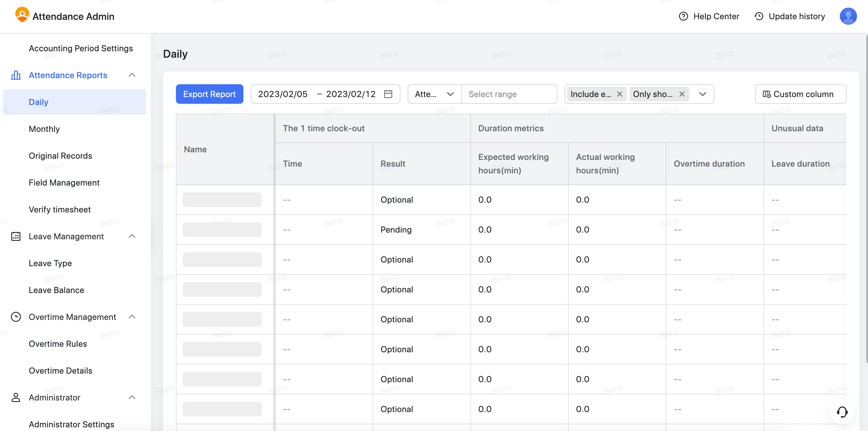The width and height of the screenshot is (868, 431).
Task: Click the Attendance Reports chart icon
Action: pyautogui.click(x=16, y=75)
